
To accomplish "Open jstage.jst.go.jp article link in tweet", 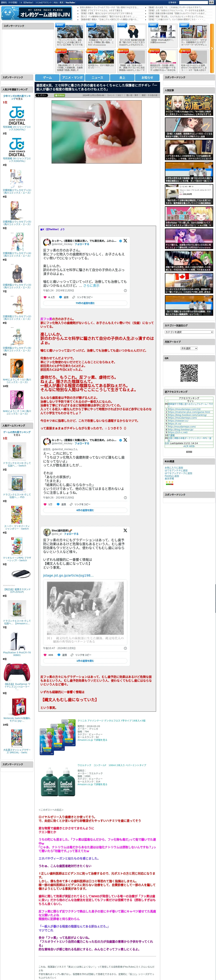I will tap(68, 575).
